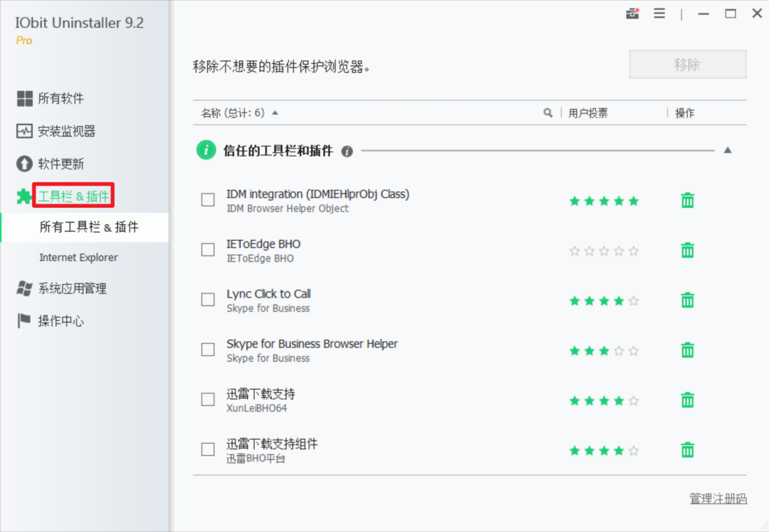Tick the 迅雷下载支持 checkbox
The height and width of the screenshot is (532, 769).
[x=208, y=400]
